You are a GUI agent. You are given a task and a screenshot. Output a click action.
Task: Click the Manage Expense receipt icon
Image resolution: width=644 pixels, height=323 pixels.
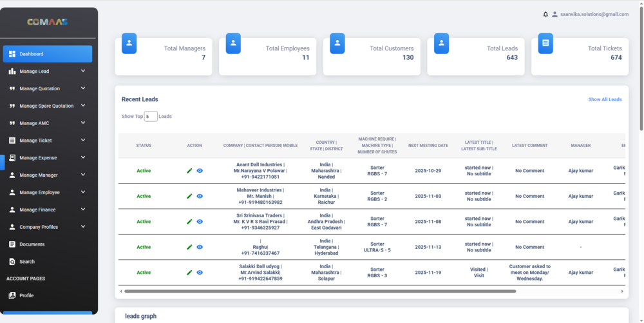tap(12, 157)
